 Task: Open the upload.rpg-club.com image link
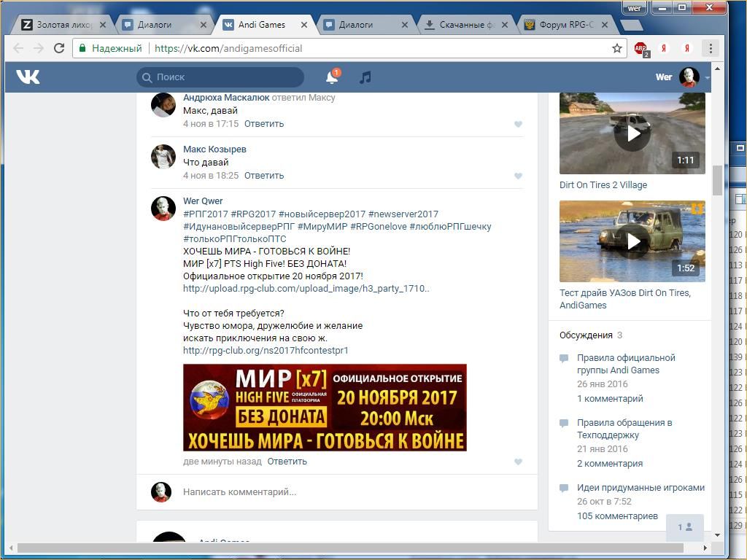click(306, 289)
